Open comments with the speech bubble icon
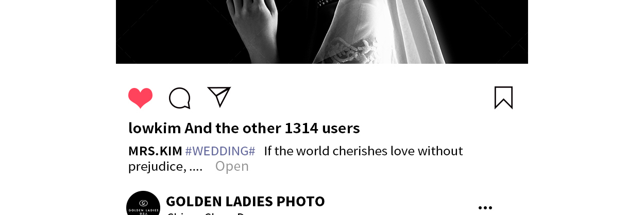Screen dimensions: 644x215 (180, 98)
